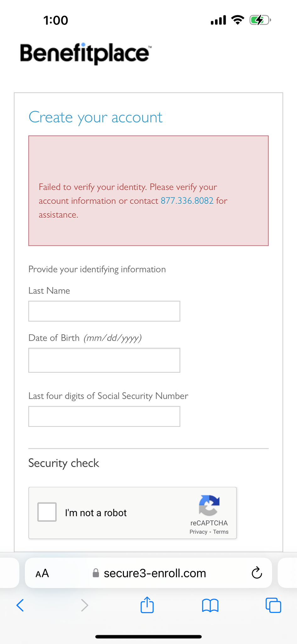Viewport: 297px width, 644px height.
Task: Open the Safari share sheet
Action: click(x=147, y=604)
